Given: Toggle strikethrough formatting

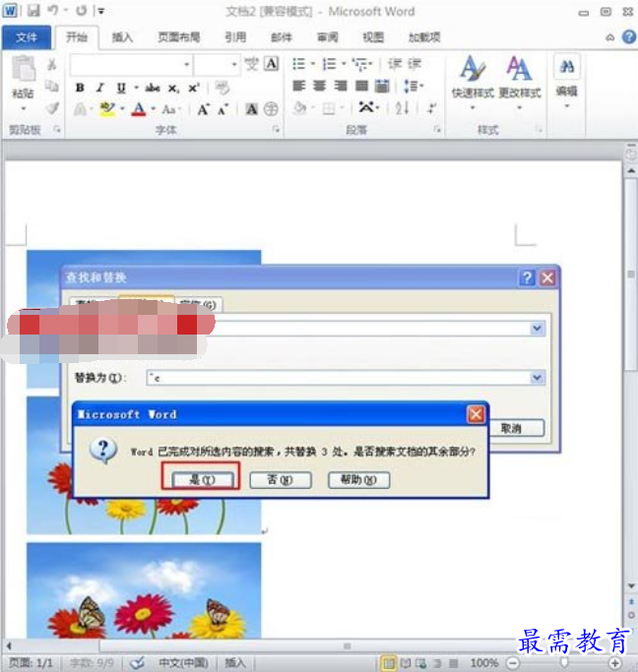Looking at the screenshot, I should click(x=153, y=89).
